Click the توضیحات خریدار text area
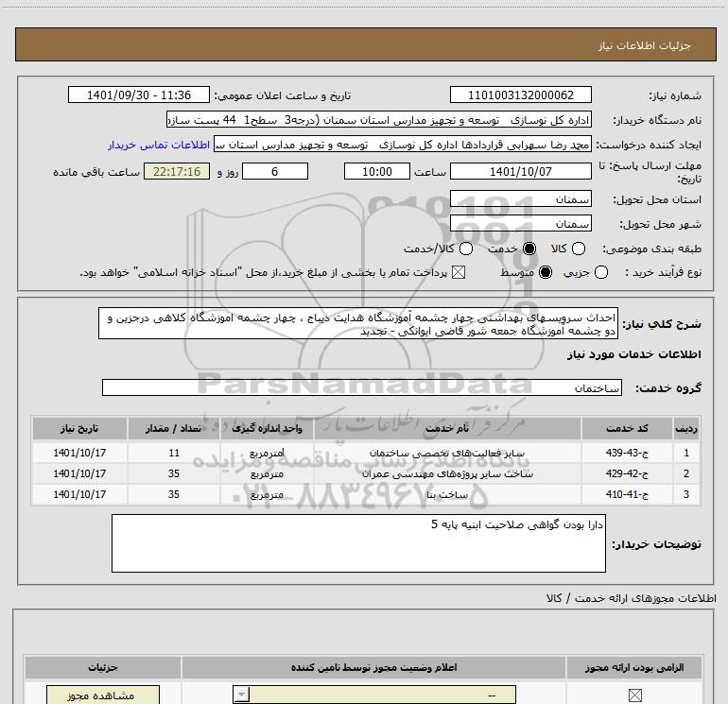The image size is (728, 704). click(x=358, y=543)
